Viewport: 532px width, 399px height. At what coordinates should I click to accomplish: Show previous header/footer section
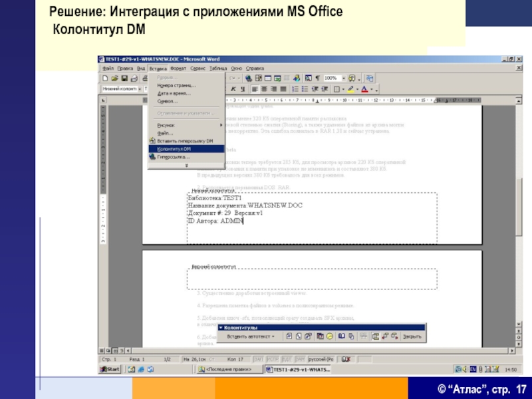tap(385, 336)
